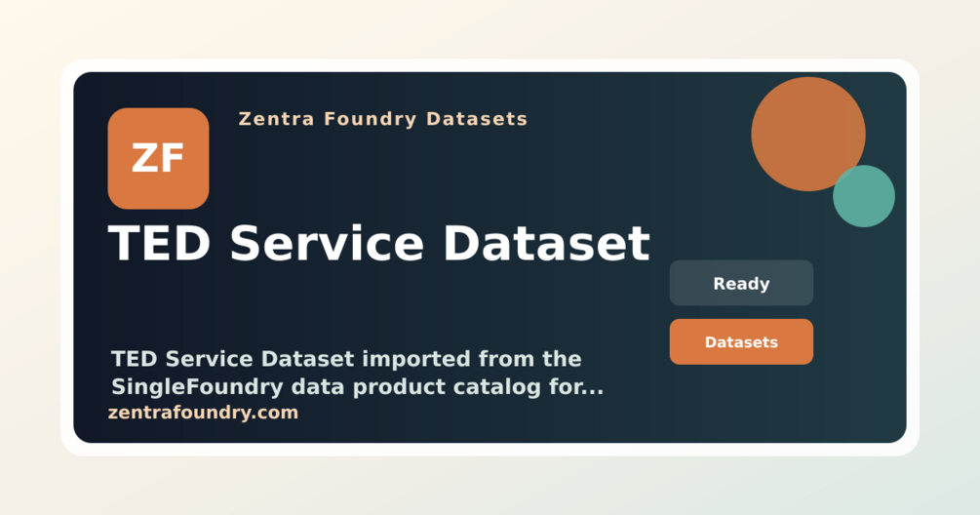Viewport: 980px width, 515px height.
Task: Click the TED Service Dataset title
Action: [379, 243]
